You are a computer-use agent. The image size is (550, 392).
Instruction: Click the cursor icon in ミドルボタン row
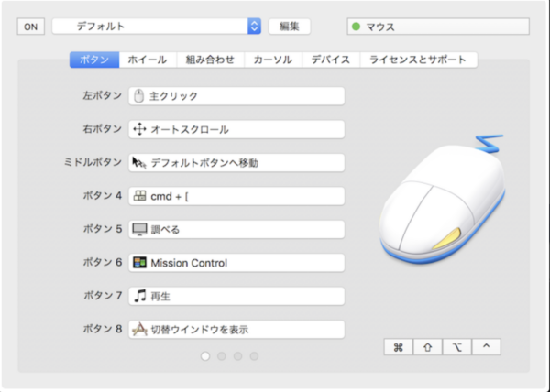click(139, 163)
